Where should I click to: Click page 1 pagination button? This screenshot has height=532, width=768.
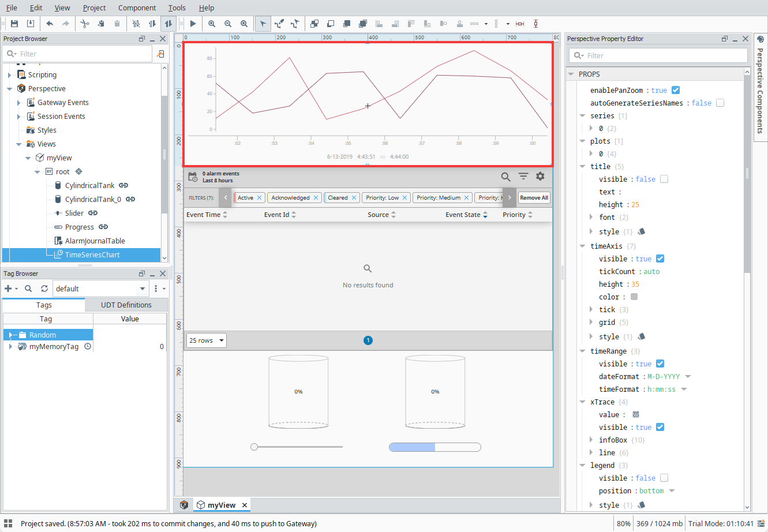pos(368,340)
